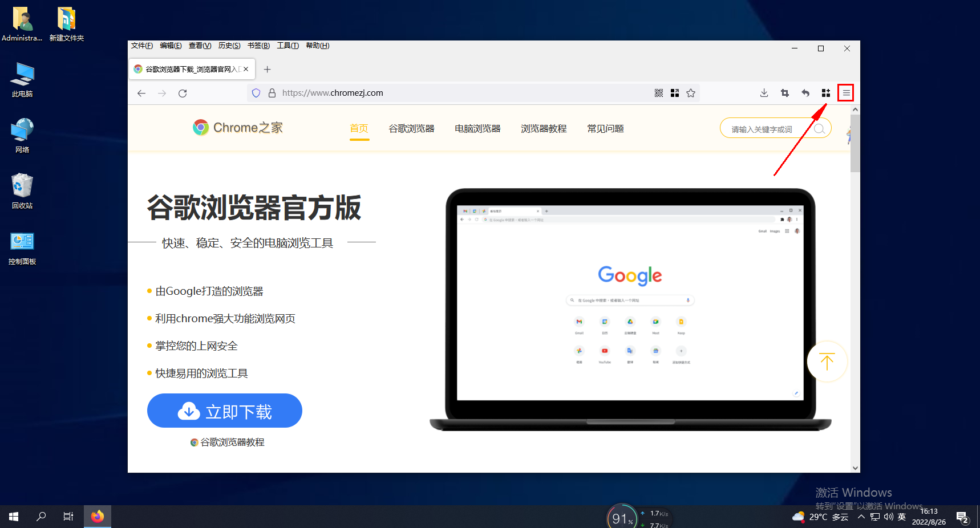
Task: Click the scrollbar up arrow
Action: pos(855,109)
